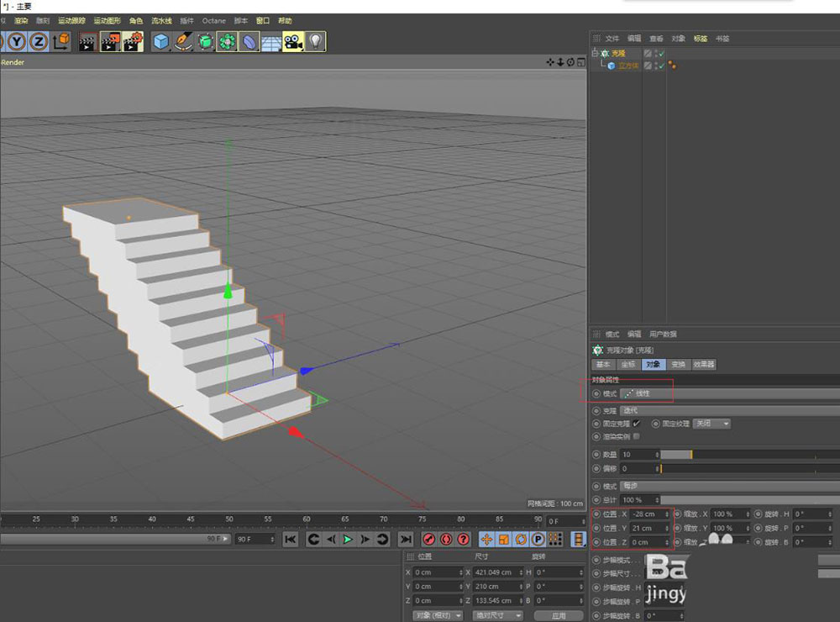The height and width of the screenshot is (622, 840).
Task: Select the blue cube primitive tool
Action: (160, 41)
